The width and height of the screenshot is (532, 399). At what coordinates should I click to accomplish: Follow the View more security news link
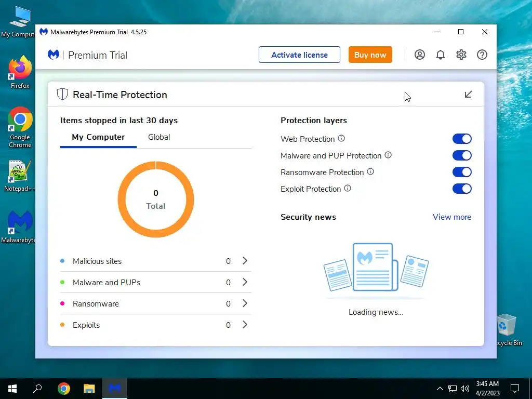point(451,217)
